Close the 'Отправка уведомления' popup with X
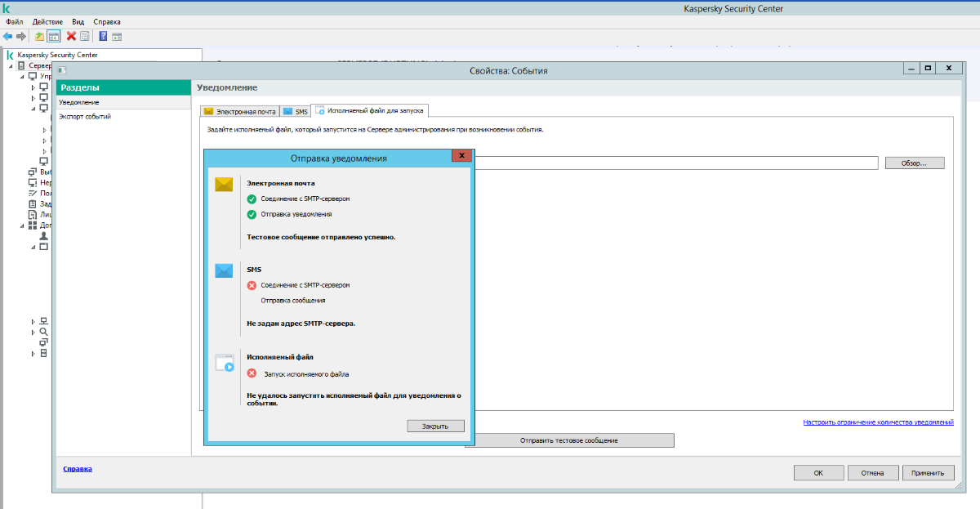Image resolution: width=980 pixels, height=509 pixels. click(x=461, y=155)
